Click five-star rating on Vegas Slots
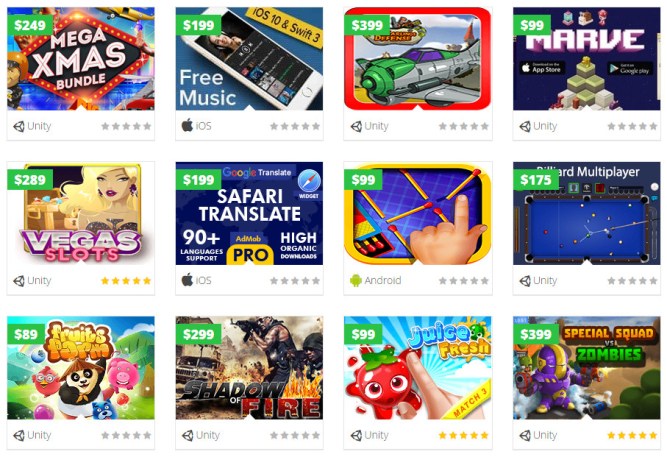The width and height of the screenshot is (667, 457). click(126, 281)
